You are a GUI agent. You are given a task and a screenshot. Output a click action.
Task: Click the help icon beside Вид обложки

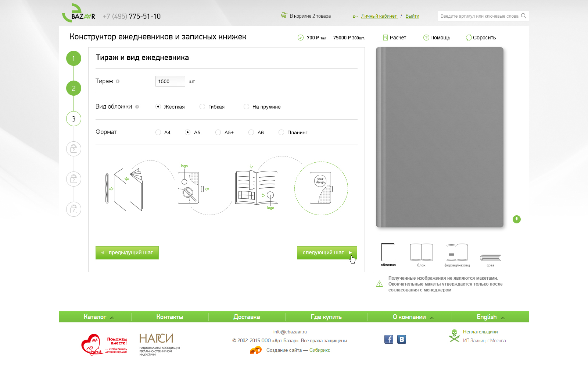click(137, 107)
